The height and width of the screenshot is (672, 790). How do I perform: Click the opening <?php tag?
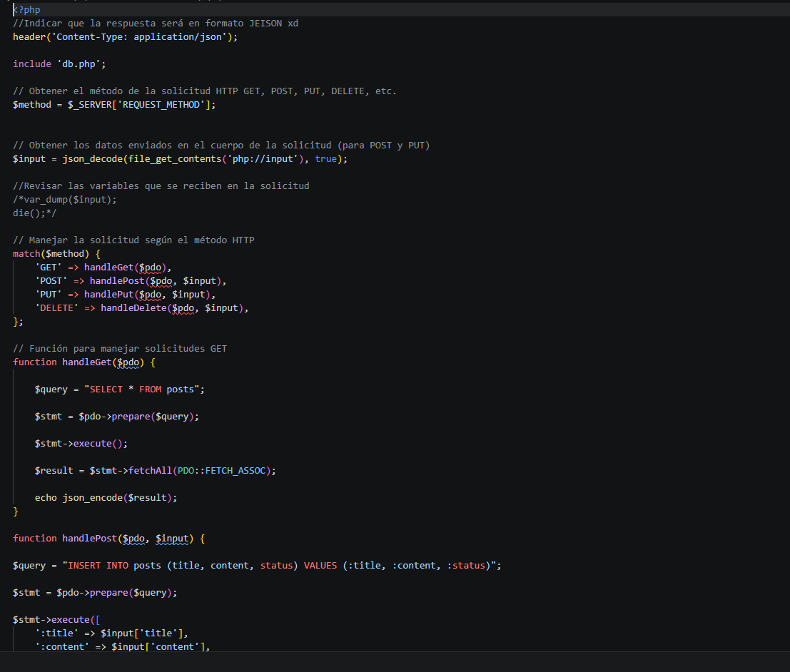point(26,9)
